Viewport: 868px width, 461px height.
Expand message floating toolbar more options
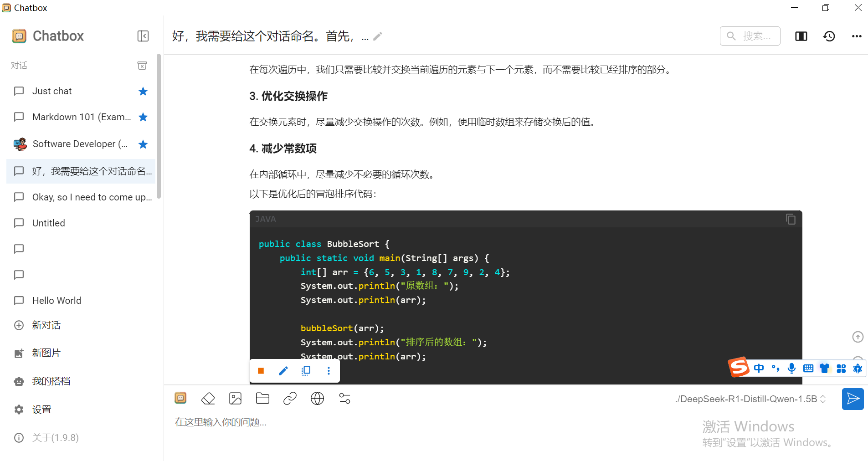(x=329, y=371)
